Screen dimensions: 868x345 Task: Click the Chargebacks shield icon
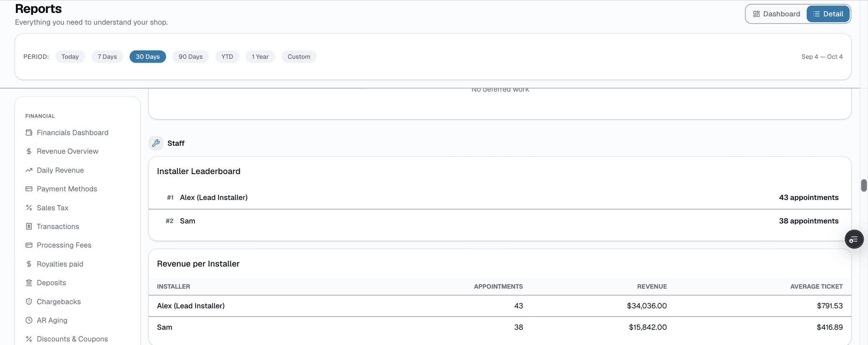pos(29,302)
